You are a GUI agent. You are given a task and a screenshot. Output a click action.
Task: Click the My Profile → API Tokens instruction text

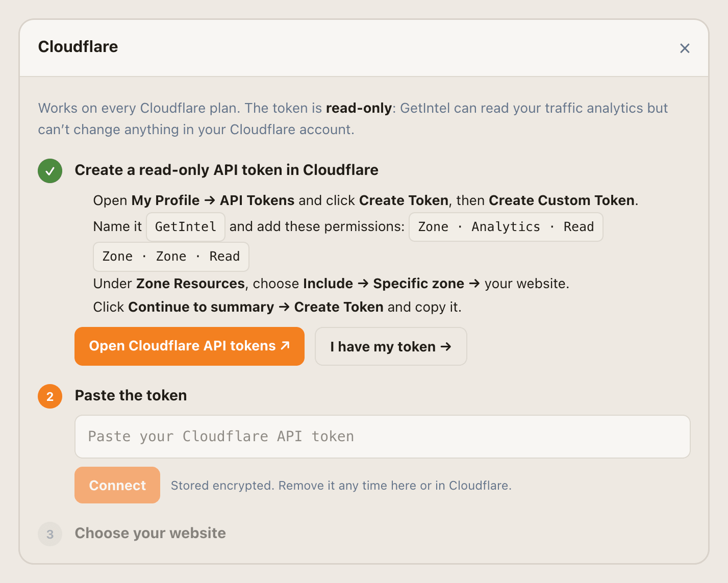213,200
